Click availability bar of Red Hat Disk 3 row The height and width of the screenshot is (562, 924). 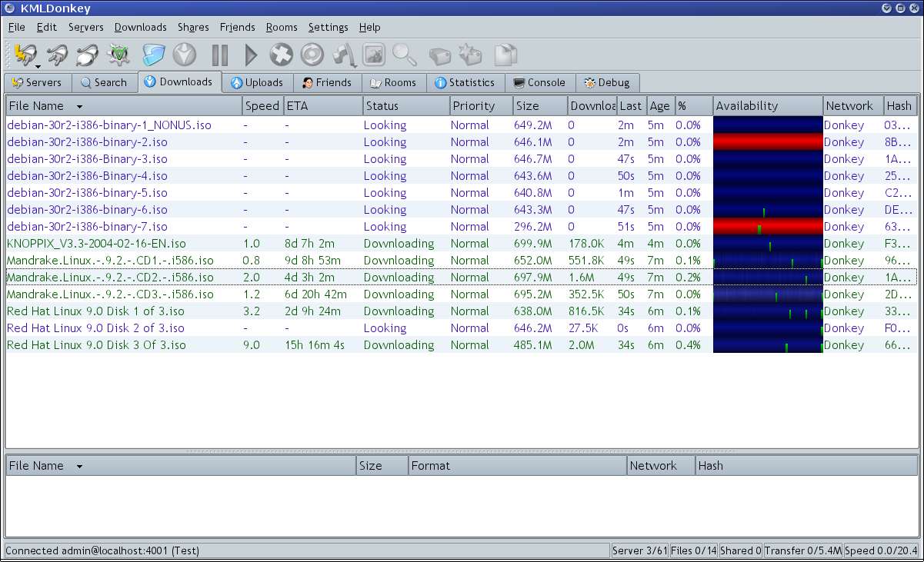[768, 344]
